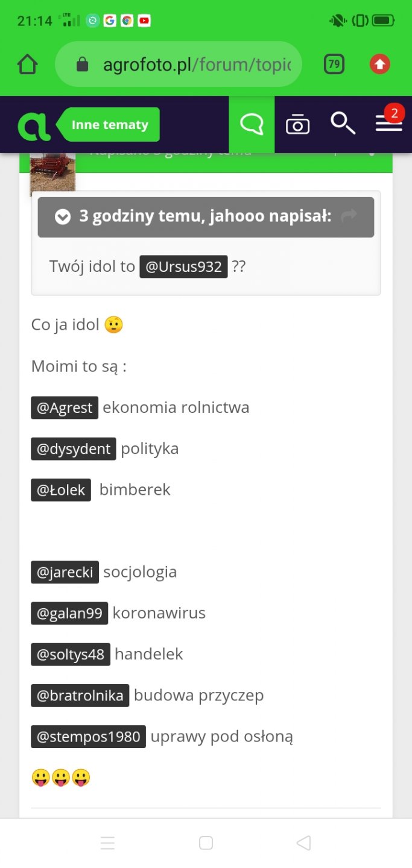Tap the browser home icon
Viewport: 412px width, 868px height.
pos(28,64)
